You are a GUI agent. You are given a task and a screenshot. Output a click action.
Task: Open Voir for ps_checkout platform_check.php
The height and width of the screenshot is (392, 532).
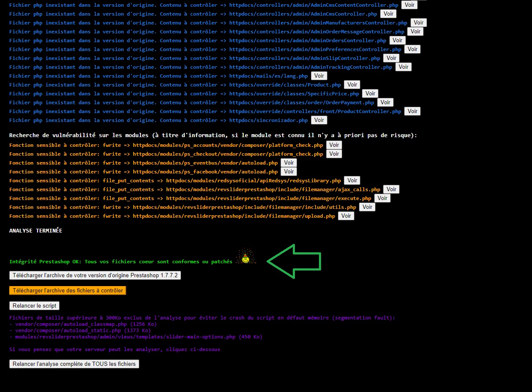334,154
